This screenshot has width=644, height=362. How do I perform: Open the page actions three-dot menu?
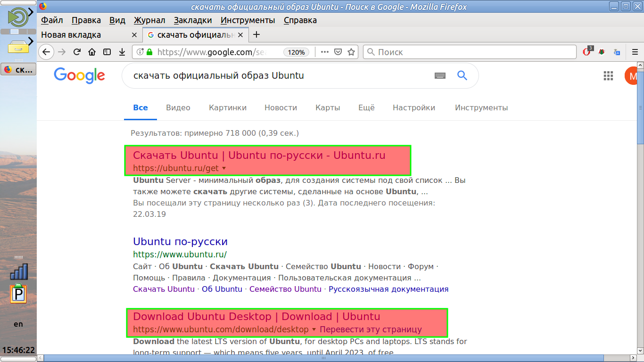[x=324, y=52]
